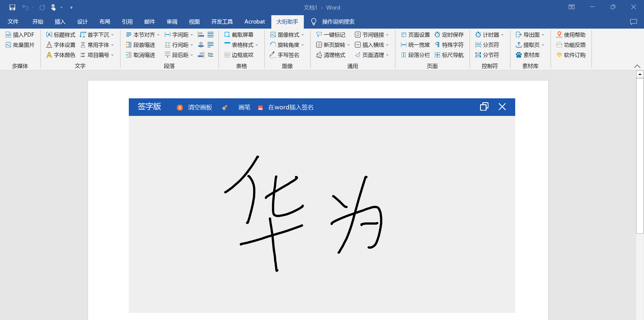Viewport: 644px width, 320px height.
Task: Switch to the 审阅 review tab
Action: [x=172, y=21]
